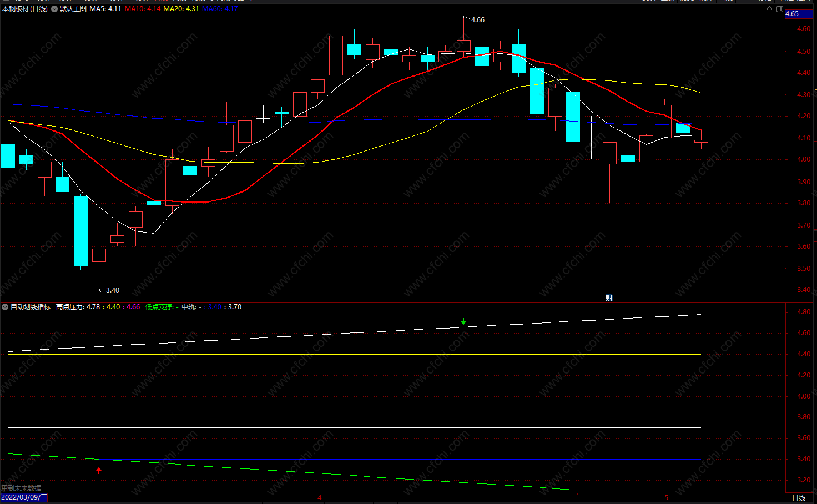Open the dropdown arrow beside 默认主图
The width and height of the screenshot is (817, 504).
54,9
